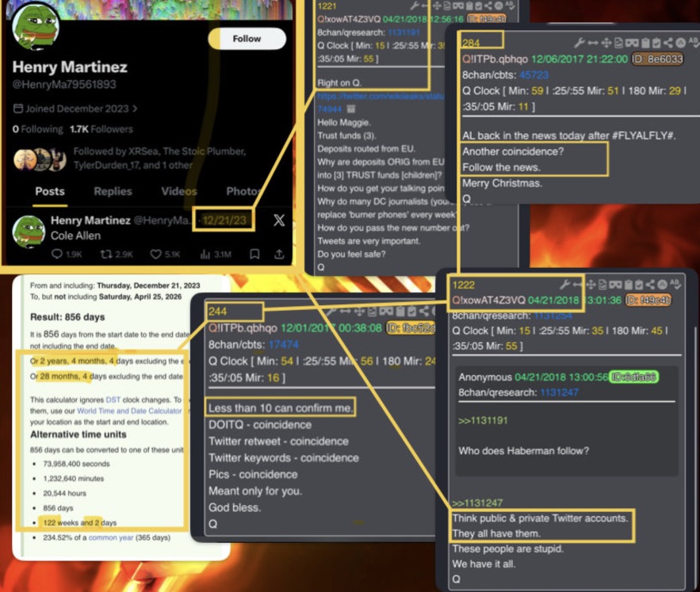
Task: Click the plain clipboard icon on post 1222
Action: (629, 285)
